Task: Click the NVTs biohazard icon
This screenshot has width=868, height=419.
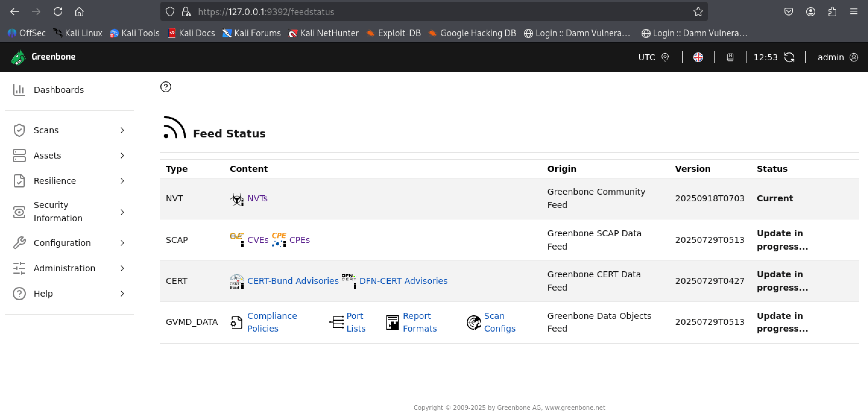Action: pyautogui.click(x=237, y=199)
